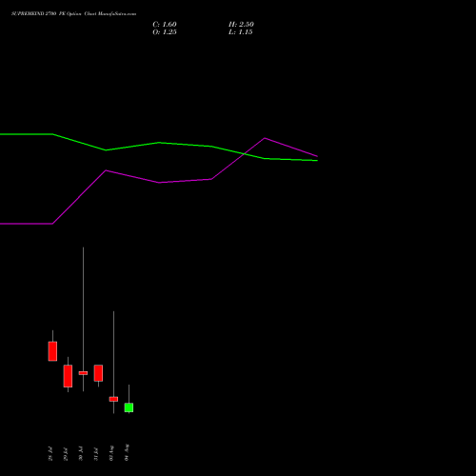The image size is (476, 476).
Task: Select the close value 'C: 1.60'
Action: [165, 25]
